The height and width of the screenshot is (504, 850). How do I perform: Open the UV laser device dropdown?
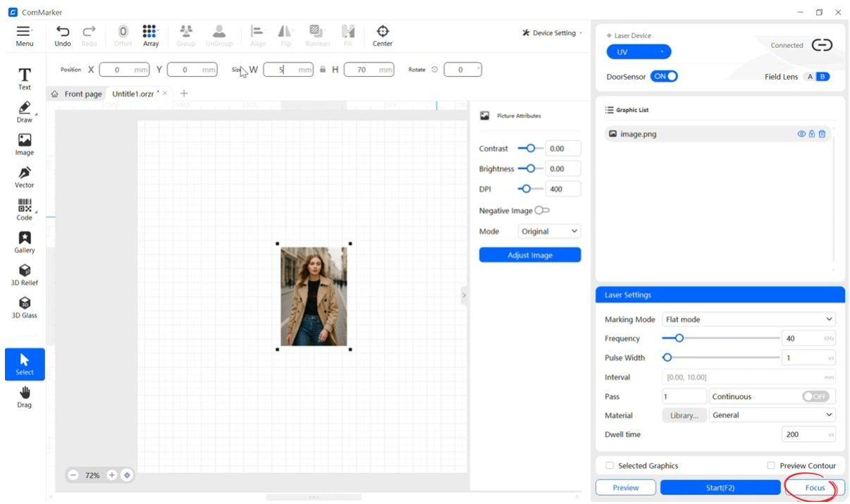coord(639,52)
